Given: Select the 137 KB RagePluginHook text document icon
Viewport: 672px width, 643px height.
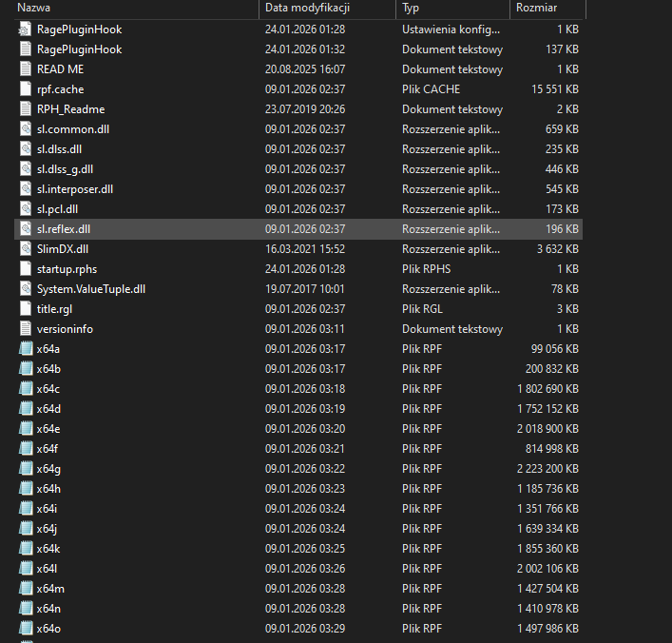Looking at the screenshot, I should click(26, 49).
